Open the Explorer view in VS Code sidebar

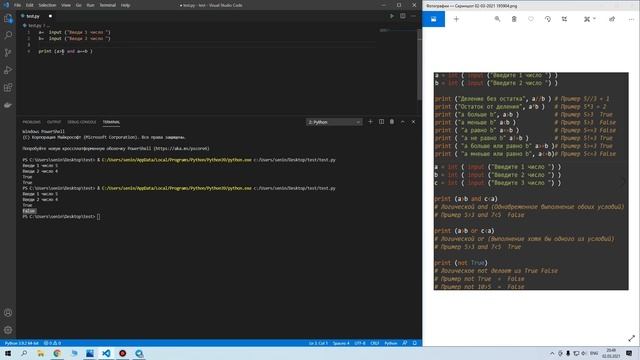(8, 18)
